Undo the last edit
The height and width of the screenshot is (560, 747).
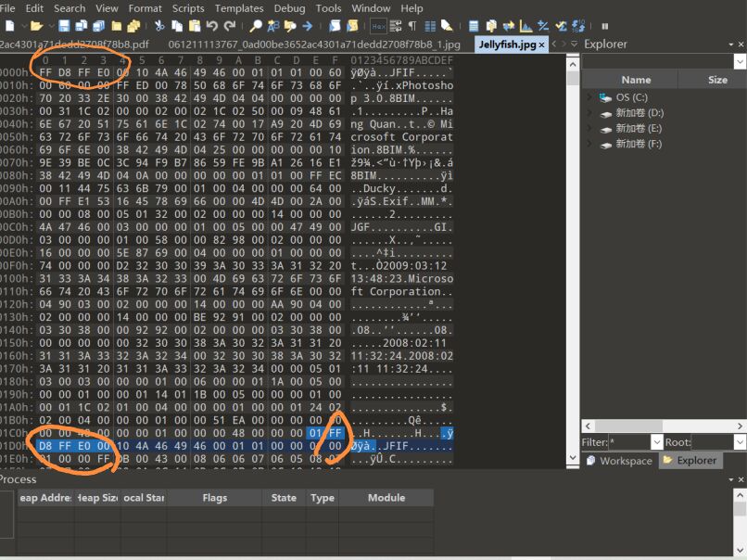coord(211,26)
